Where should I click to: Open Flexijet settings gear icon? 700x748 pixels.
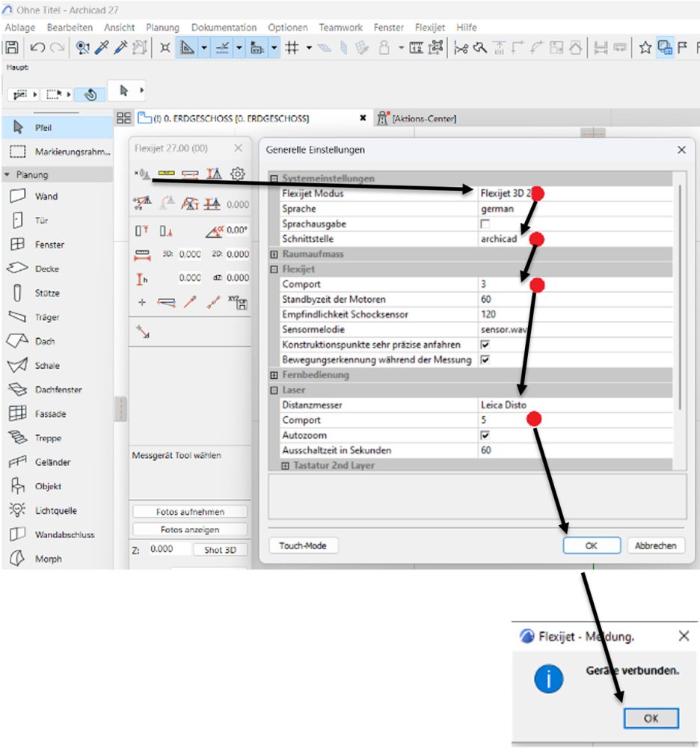[238, 174]
